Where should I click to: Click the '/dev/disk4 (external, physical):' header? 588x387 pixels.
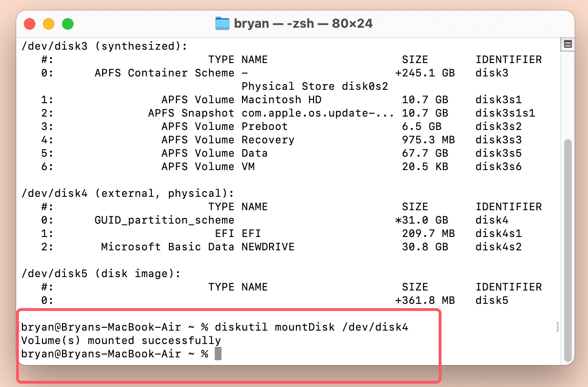pos(128,193)
